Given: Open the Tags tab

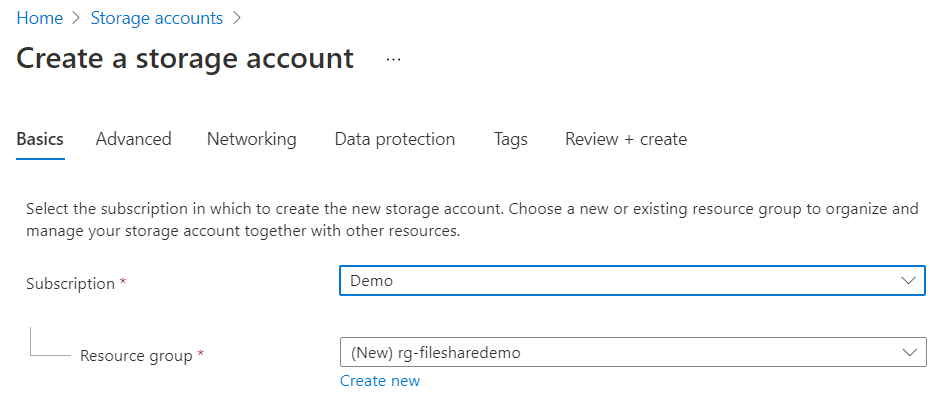Looking at the screenshot, I should pyautogui.click(x=510, y=139).
